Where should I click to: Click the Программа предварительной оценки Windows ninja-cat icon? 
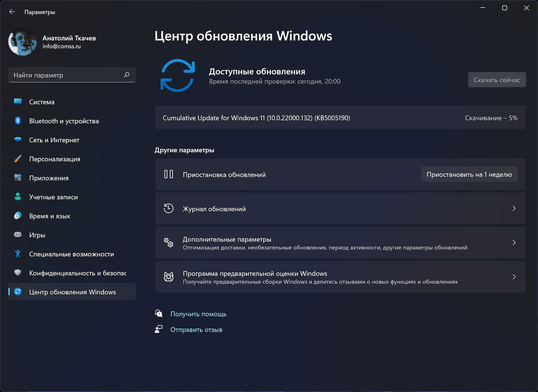click(x=169, y=277)
